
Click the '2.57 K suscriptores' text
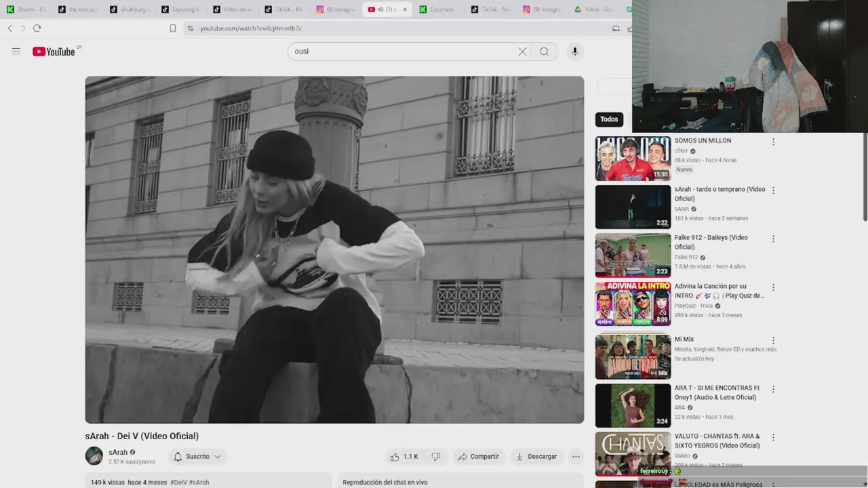132,462
